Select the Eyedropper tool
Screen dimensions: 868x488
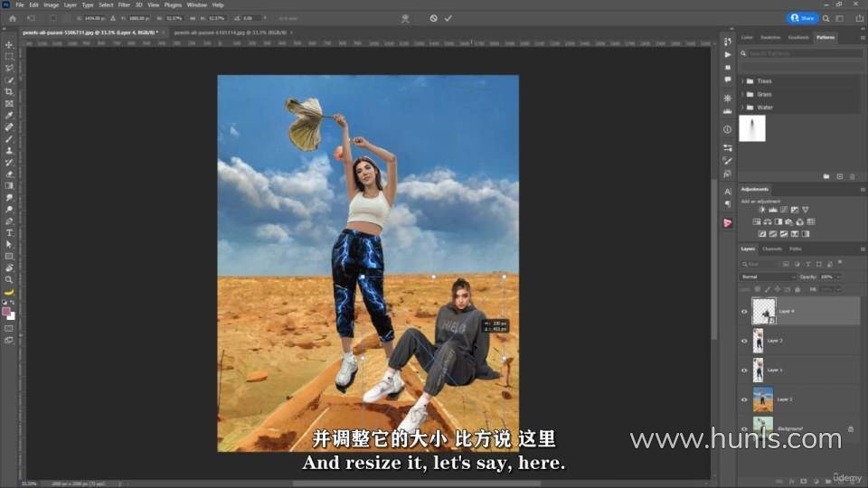pos(9,115)
